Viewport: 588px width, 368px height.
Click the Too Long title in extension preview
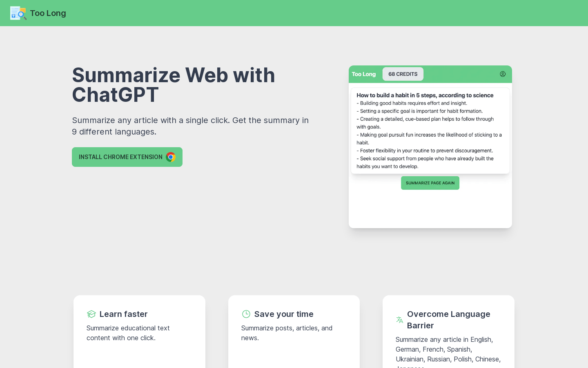(x=363, y=74)
